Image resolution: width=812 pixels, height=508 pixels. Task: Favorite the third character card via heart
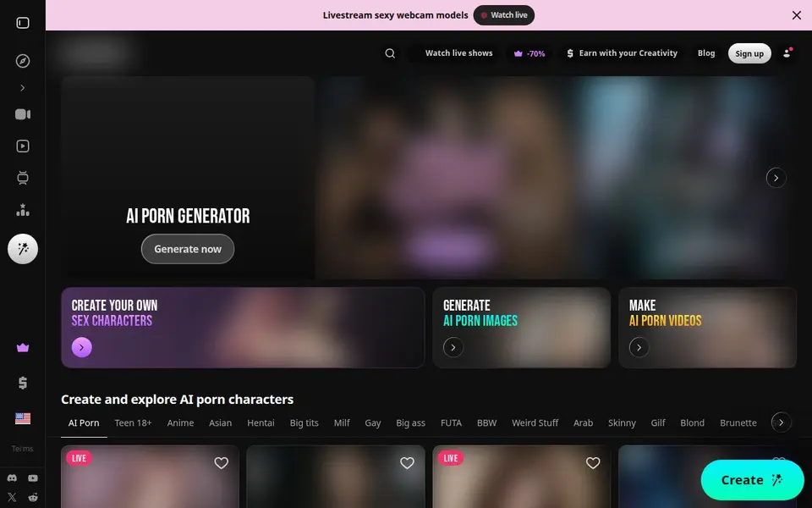593,463
